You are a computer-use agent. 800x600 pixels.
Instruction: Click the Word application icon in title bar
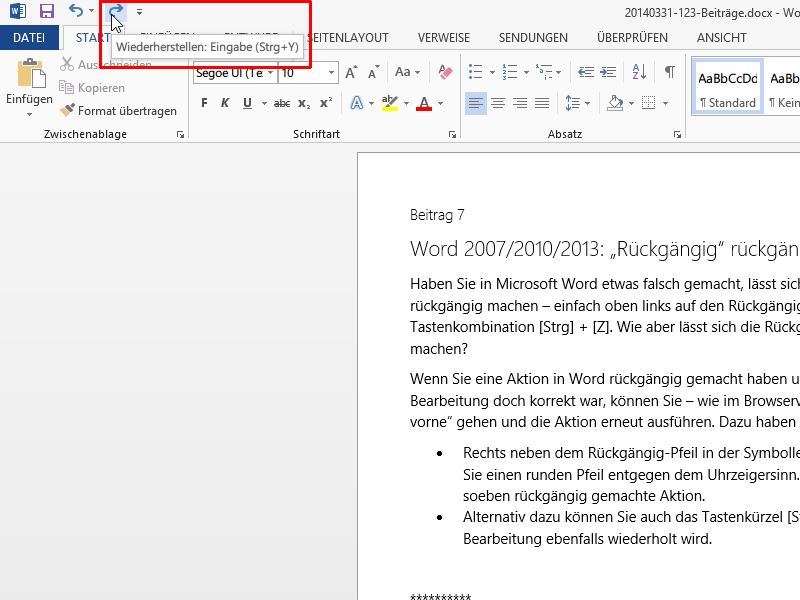point(18,11)
